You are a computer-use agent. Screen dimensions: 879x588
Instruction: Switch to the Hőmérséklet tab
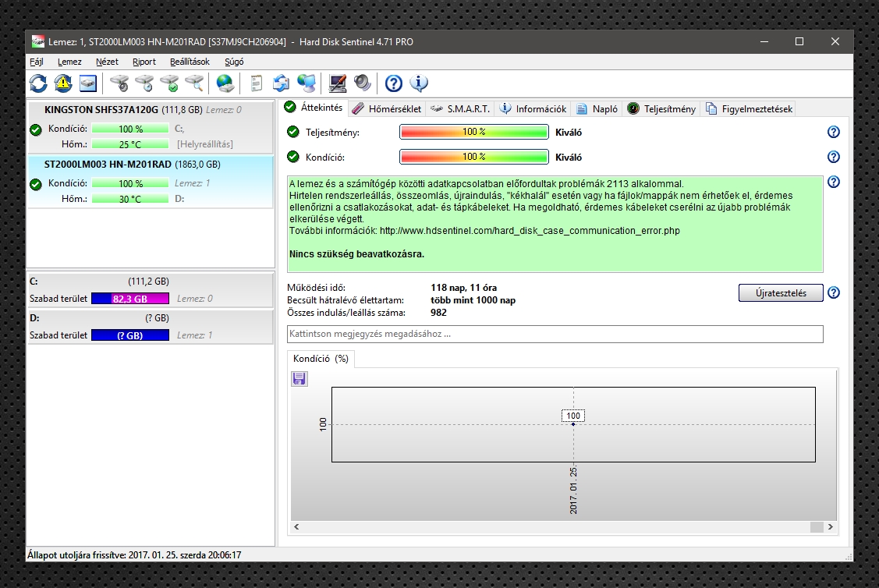[x=387, y=108]
